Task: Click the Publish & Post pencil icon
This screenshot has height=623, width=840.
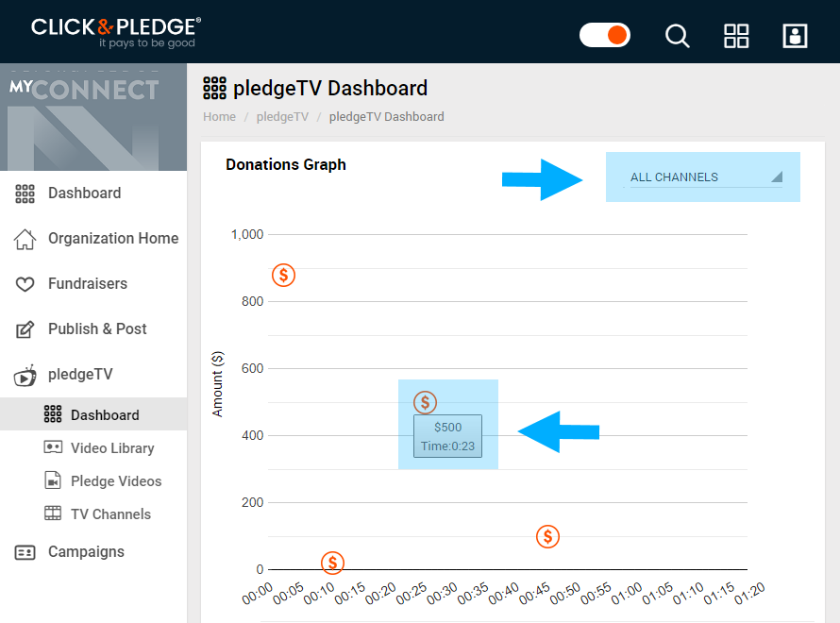Action: click(25, 329)
